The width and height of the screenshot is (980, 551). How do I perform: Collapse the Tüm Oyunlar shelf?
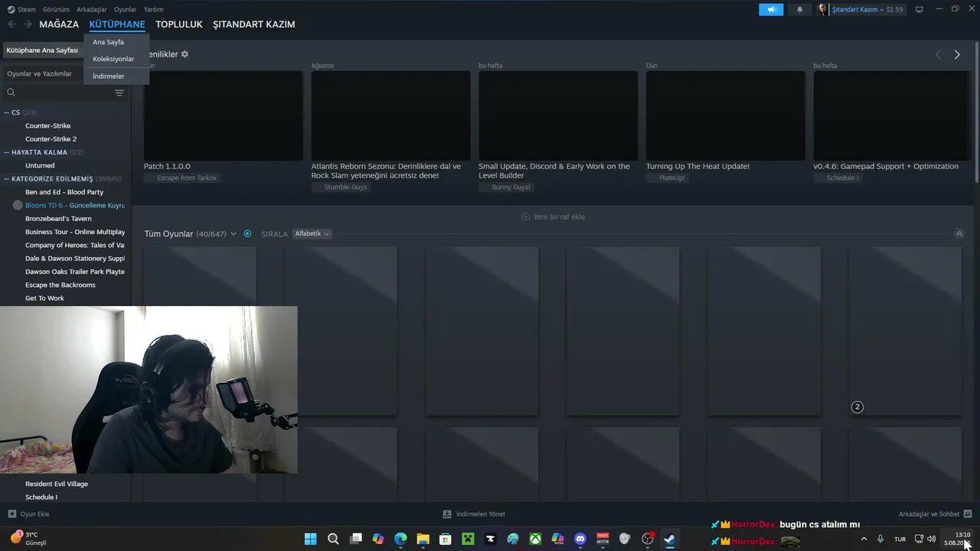pos(959,233)
